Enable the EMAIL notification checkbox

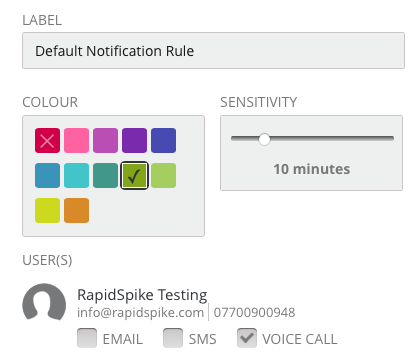tap(87, 338)
